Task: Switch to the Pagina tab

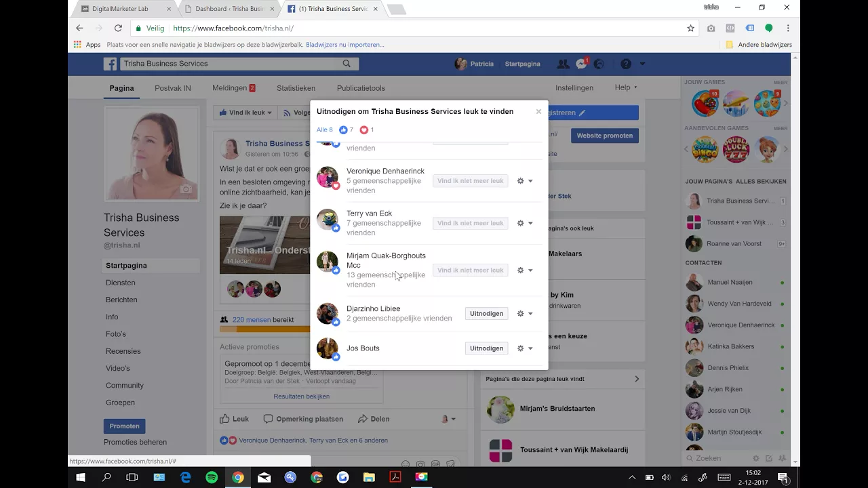Action: 122,88
